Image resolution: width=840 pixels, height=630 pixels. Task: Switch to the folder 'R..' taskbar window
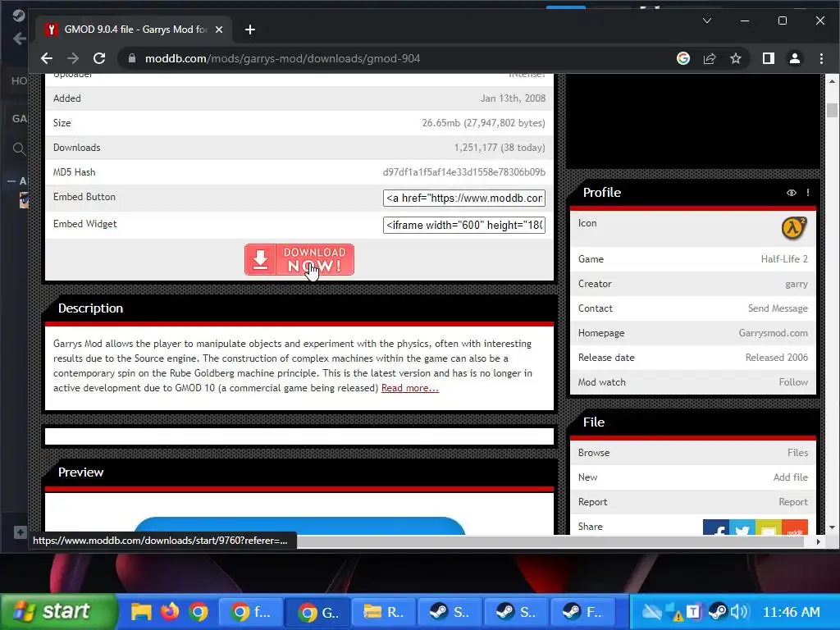[384, 611]
